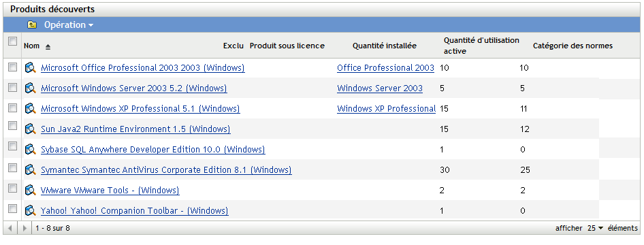Tick the select-all checkbox in the header

coord(13,41)
